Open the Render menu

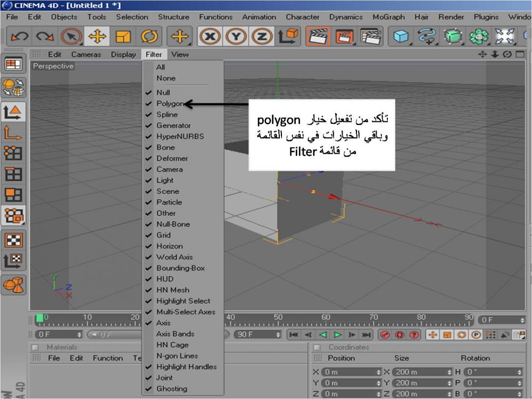click(x=451, y=17)
